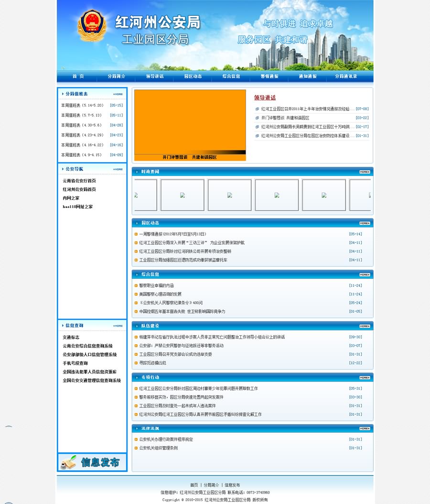This screenshot has width=430, height=504.
Task: Open 全国公安交通管理信息查询系统 link
Action: point(92,381)
